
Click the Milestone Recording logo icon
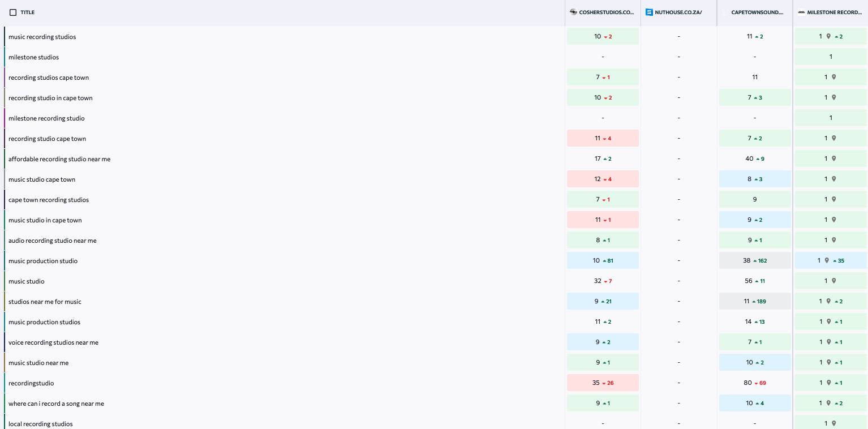pyautogui.click(x=801, y=12)
